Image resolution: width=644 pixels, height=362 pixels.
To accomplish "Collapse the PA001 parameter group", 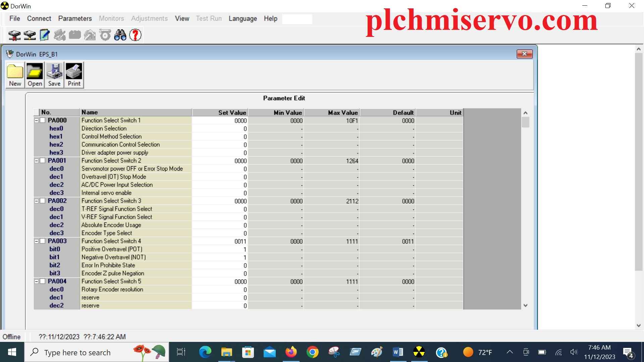I will click(37, 161).
